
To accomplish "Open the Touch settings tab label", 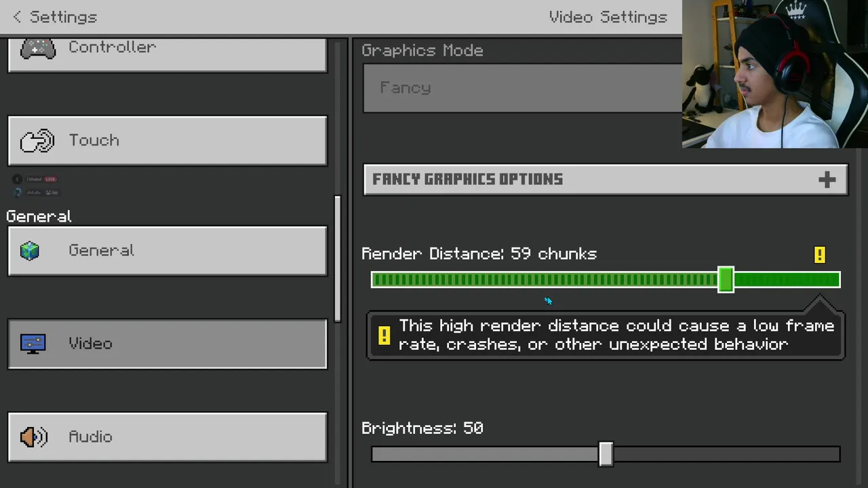I will coord(94,140).
